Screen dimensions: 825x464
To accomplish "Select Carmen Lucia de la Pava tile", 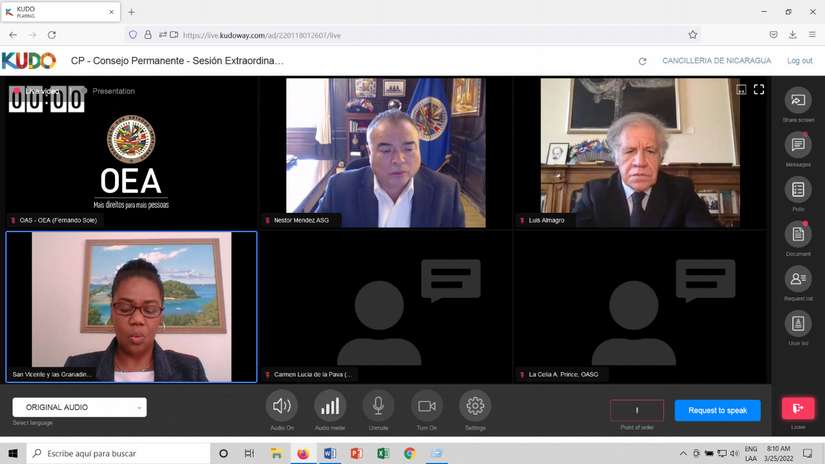I will (386, 307).
